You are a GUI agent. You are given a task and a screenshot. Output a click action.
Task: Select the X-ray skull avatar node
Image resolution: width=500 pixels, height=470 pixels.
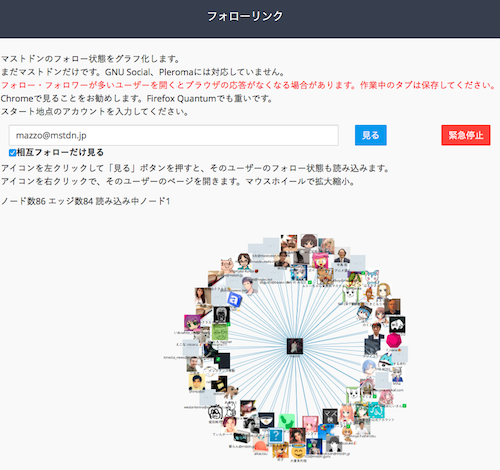click(221, 315)
